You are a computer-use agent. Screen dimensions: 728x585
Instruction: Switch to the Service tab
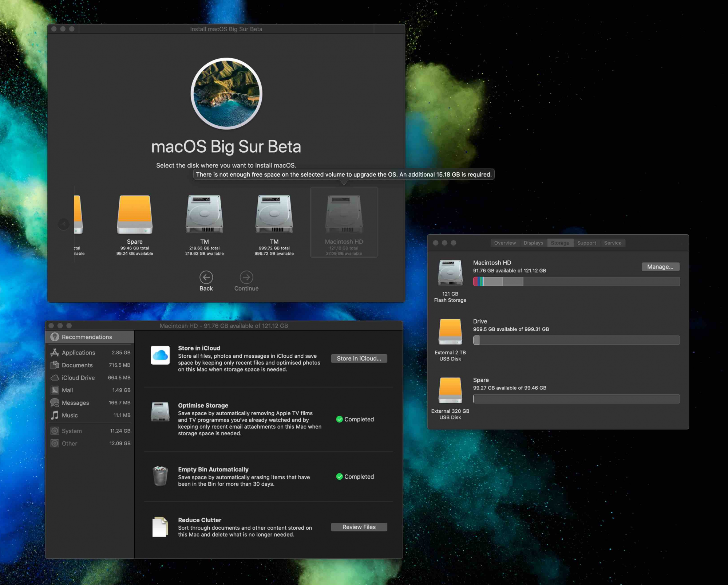point(613,243)
